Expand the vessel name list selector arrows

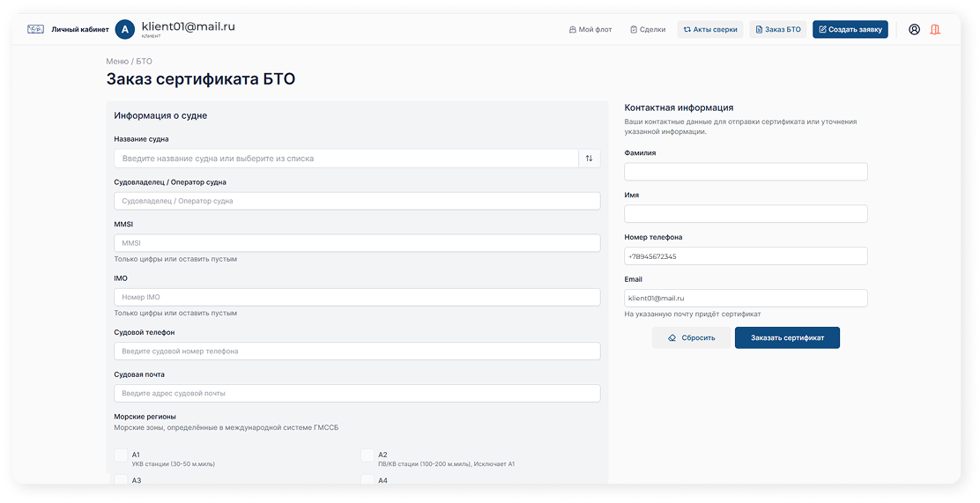pos(589,159)
